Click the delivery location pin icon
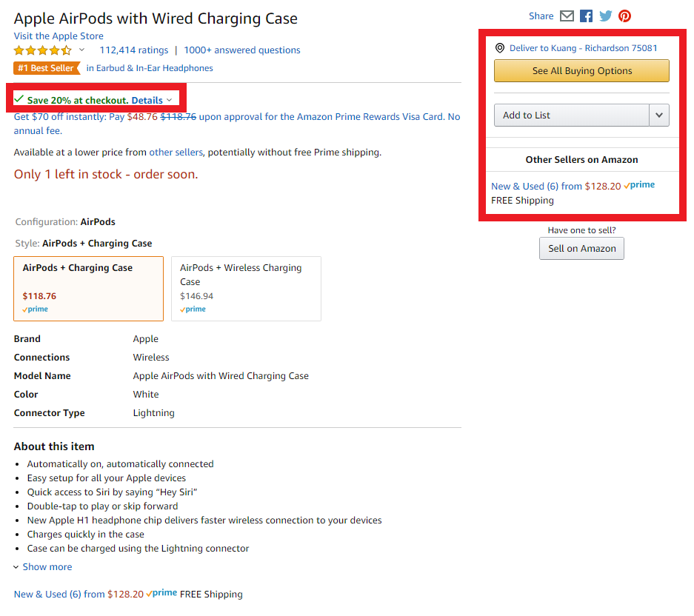694x616 pixels. [x=500, y=48]
